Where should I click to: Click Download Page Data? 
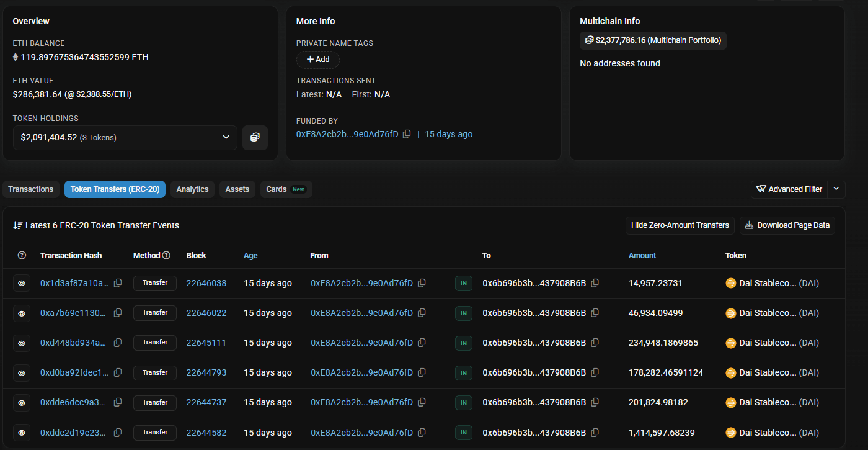(787, 225)
